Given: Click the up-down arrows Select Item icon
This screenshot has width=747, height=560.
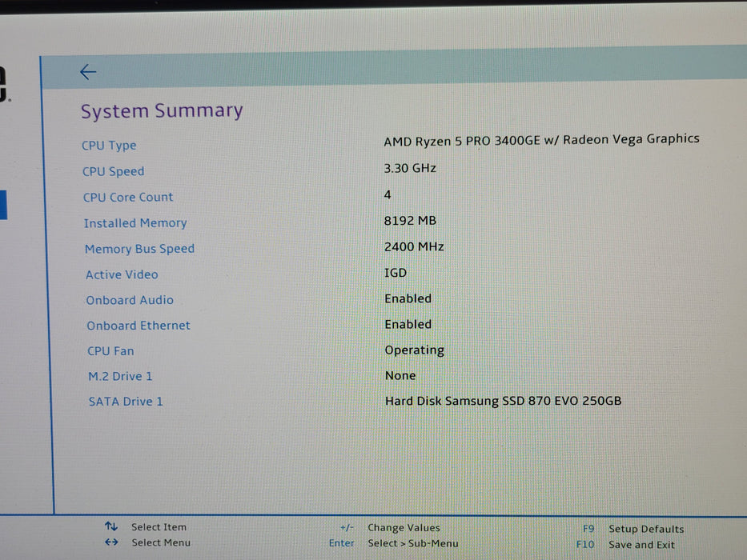Looking at the screenshot, I should (111, 526).
